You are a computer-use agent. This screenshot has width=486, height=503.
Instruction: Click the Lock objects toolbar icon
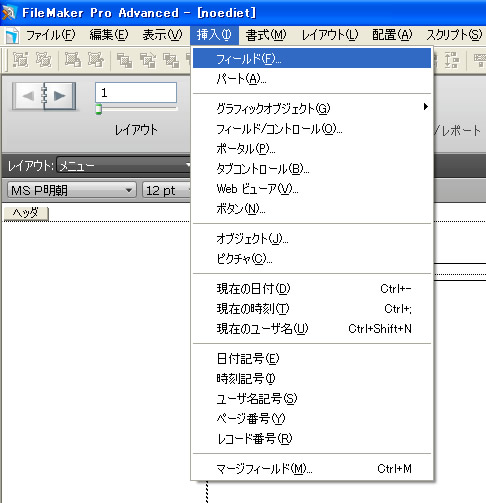pos(73,60)
